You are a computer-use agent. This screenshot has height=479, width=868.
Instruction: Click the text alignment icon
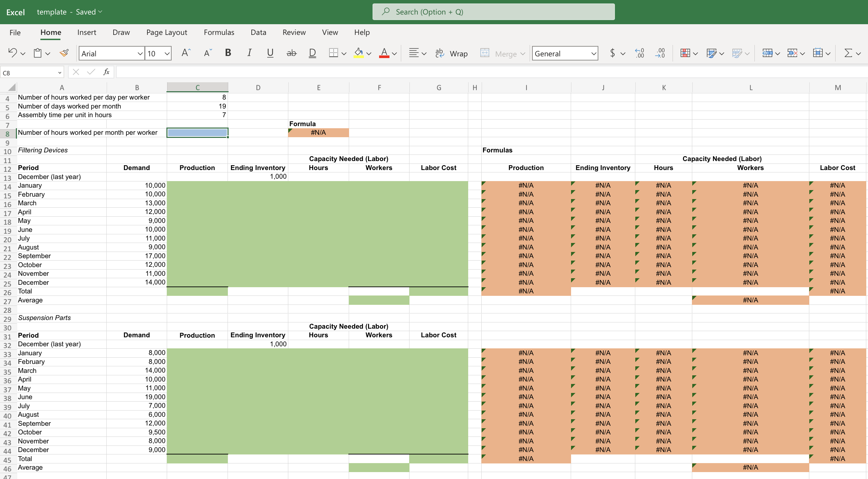[414, 53]
